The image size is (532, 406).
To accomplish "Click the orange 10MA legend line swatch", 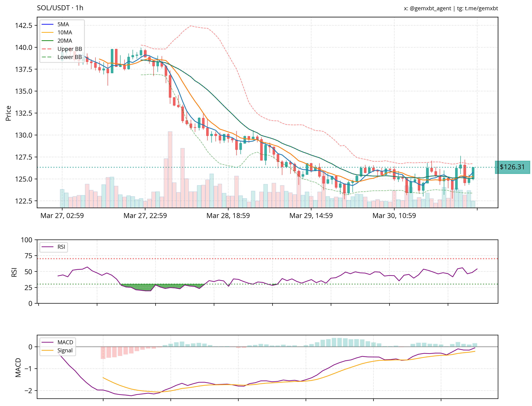I will pos(48,33).
